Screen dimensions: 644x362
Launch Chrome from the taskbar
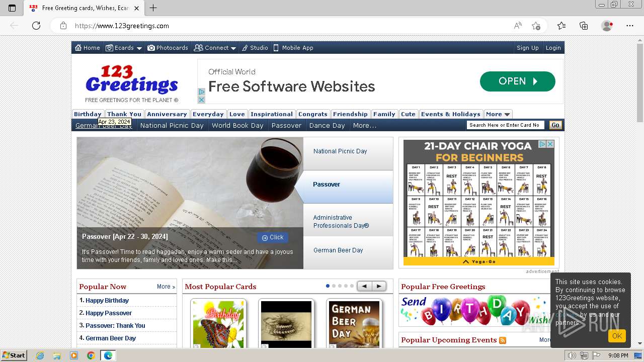coord(91,355)
